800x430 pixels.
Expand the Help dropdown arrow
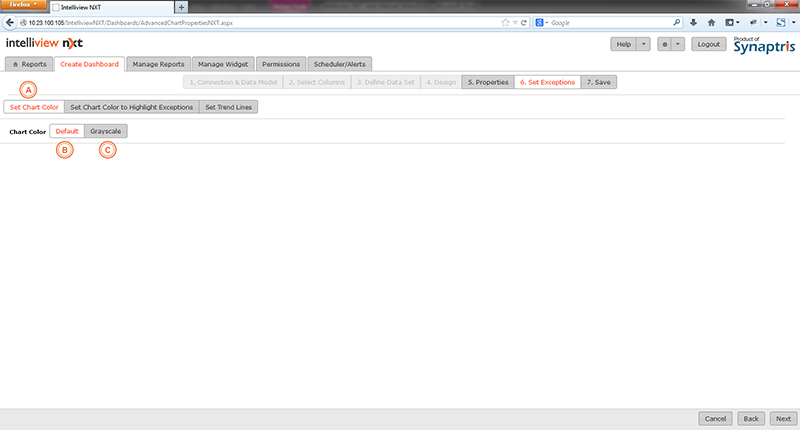pyautogui.click(x=643, y=44)
